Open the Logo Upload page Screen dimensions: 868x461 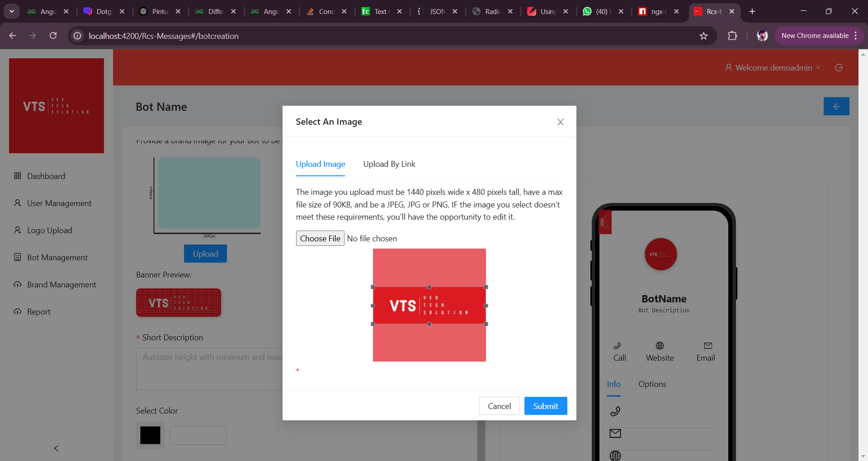(49, 230)
